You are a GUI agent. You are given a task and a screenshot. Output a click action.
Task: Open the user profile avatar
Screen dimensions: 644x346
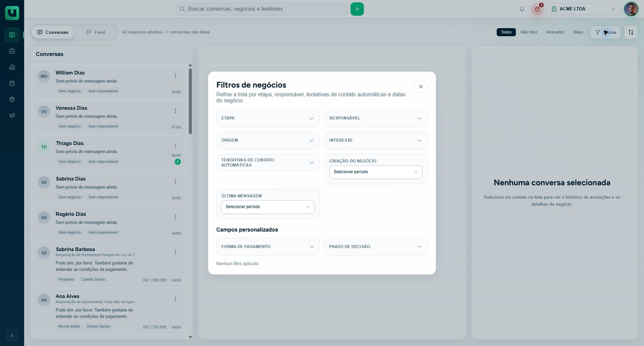click(631, 9)
